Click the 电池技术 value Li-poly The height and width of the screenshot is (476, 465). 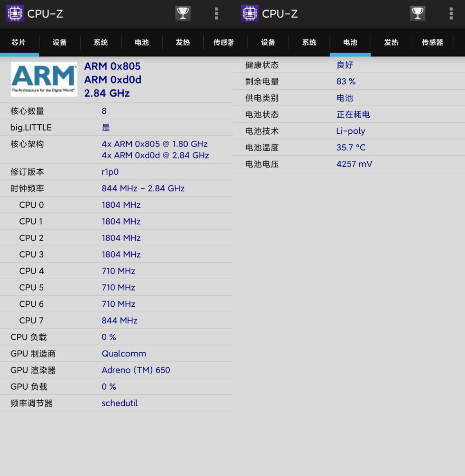(350, 131)
